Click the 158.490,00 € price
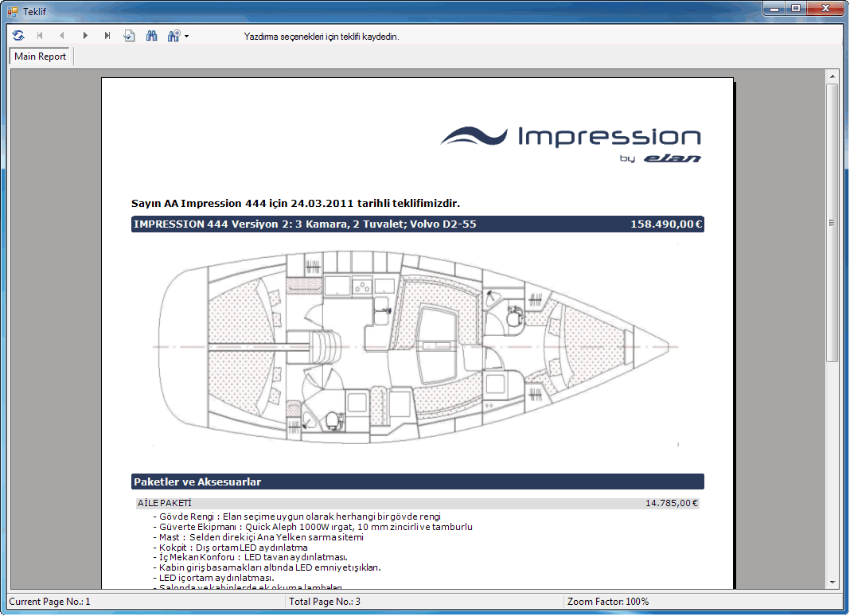The width and height of the screenshot is (850, 616). point(665,224)
